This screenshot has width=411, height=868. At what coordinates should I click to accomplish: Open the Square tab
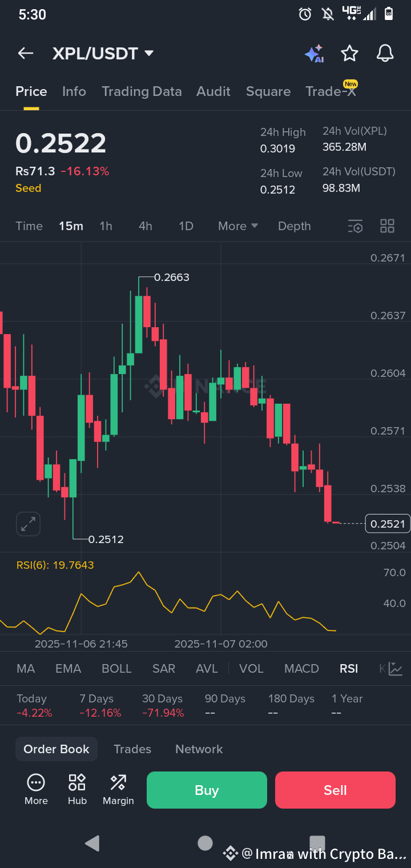tap(268, 91)
